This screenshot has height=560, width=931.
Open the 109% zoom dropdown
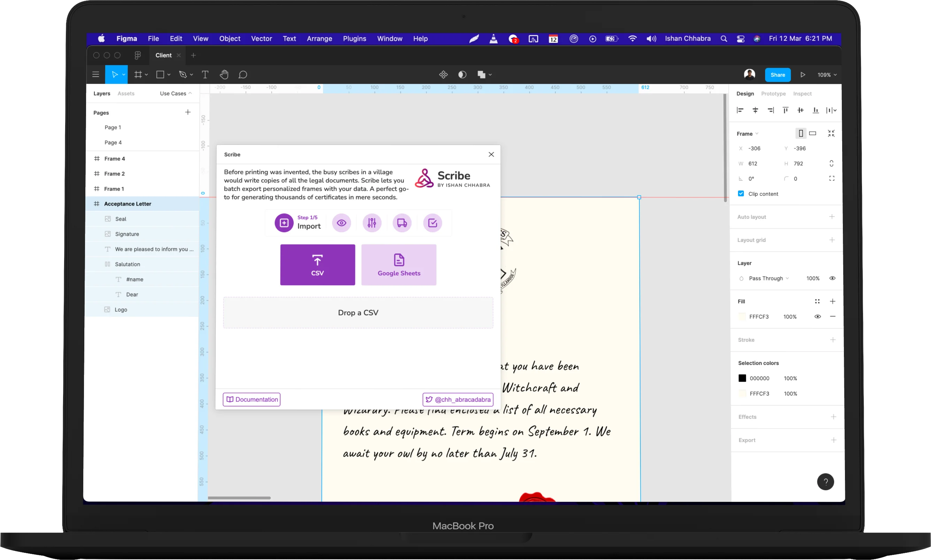(x=827, y=75)
